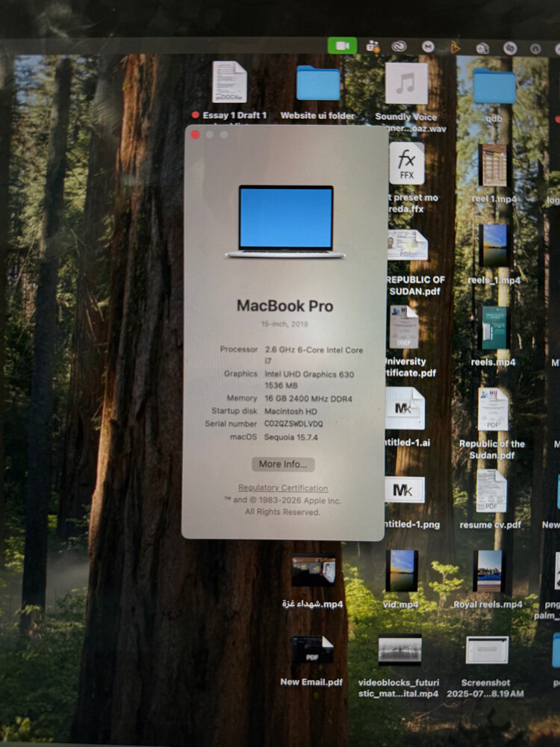560x747 pixels.
Task: Select the Screenshot 2025-07 image file
Action: click(x=487, y=650)
